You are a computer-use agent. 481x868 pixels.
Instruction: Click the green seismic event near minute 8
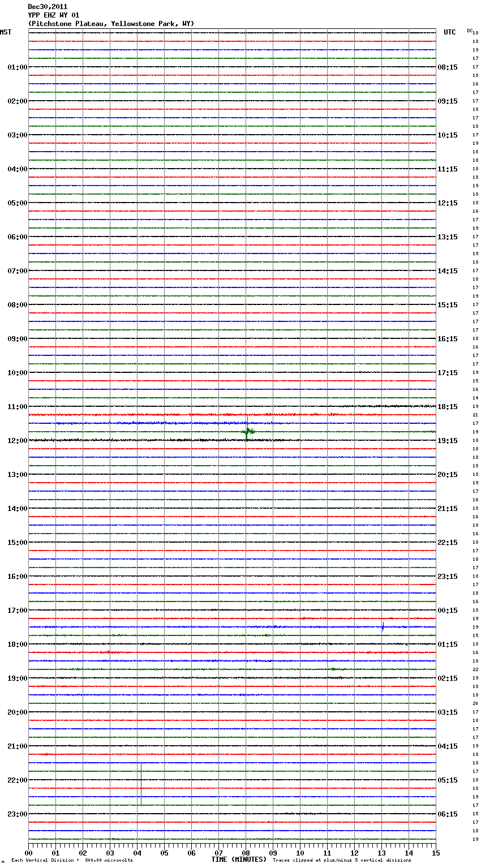pos(248,432)
